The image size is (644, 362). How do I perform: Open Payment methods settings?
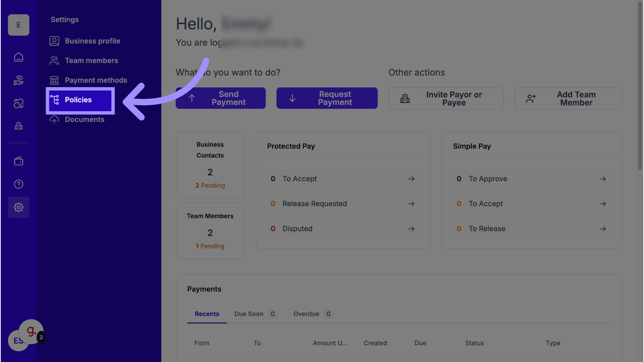[x=96, y=80]
